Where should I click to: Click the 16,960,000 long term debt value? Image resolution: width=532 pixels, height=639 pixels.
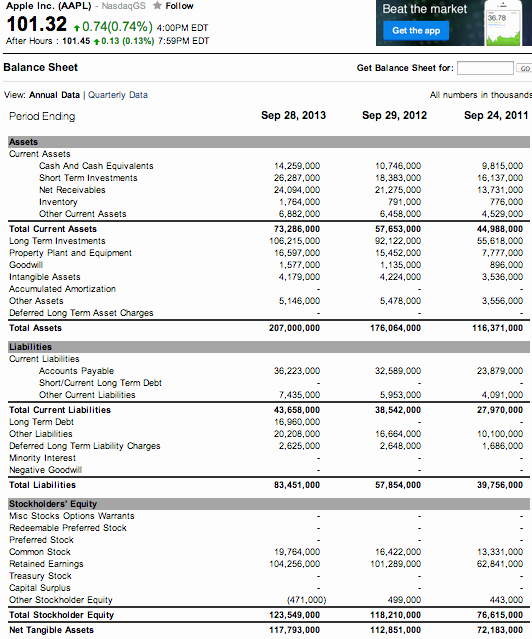point(297,422)
